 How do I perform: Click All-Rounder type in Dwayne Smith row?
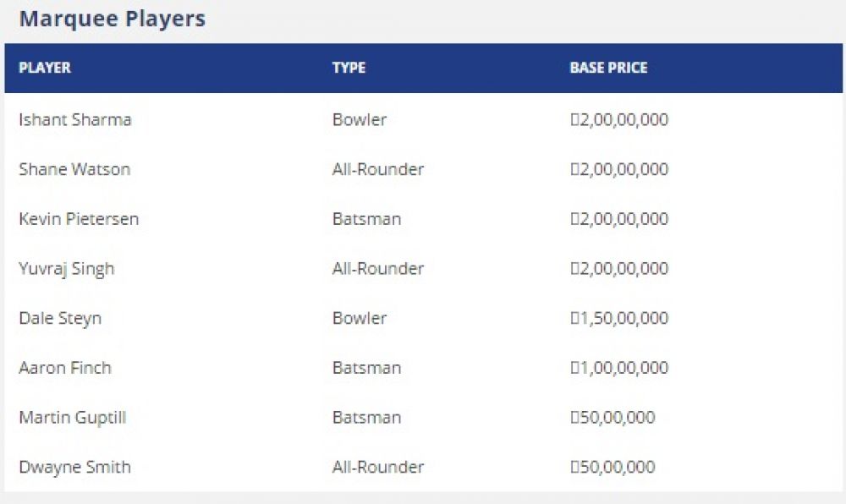[x=378, y=467]
